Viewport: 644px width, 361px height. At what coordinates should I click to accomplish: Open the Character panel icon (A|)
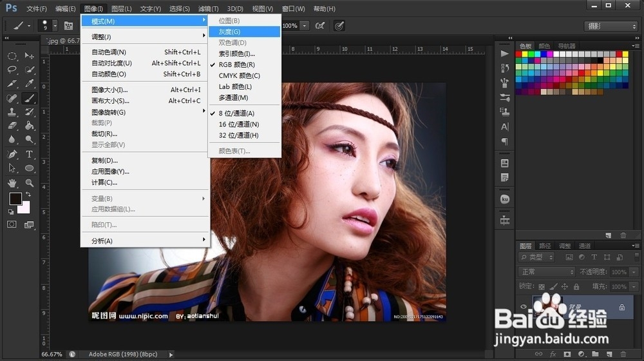click(505, 126)
